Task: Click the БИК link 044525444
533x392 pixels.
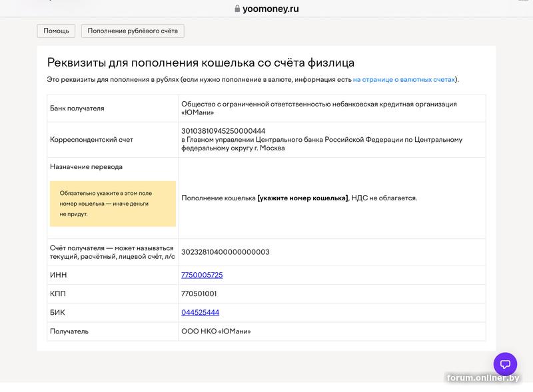Action: 201,313
